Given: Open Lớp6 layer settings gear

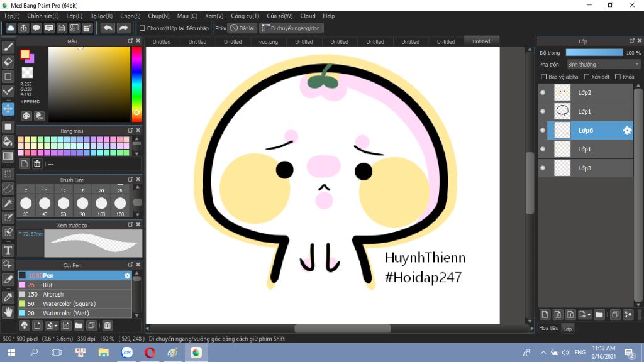Looking at the screenshot, I should (627, 131).
